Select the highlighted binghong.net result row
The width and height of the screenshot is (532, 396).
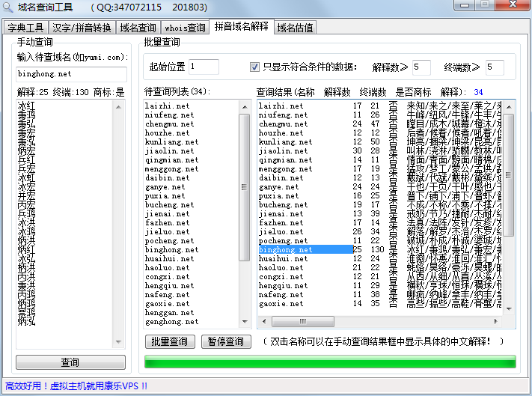click(x=305, y=249)
